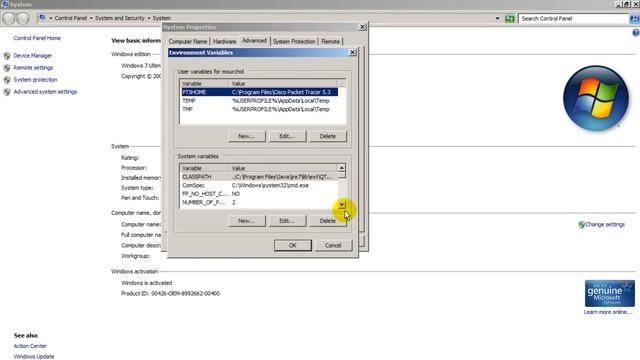Screen dimensions: 640x360
Task: Click Delete button under system variables
Action: tap(328, 221)
